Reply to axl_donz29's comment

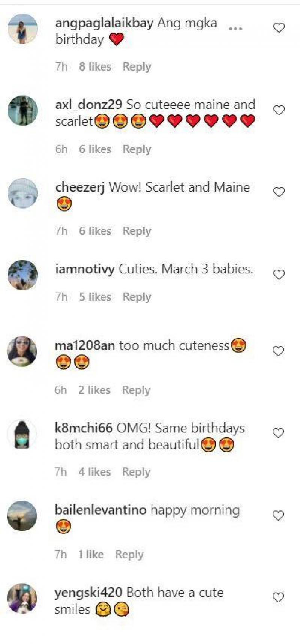point(136,149)
